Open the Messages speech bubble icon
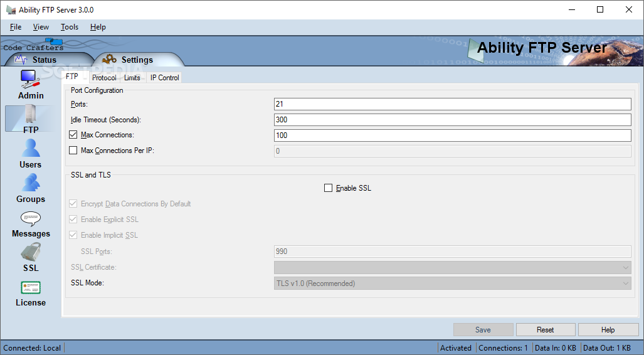The width and height of the screenshot is (644, 355). click(x=31, y=218)
